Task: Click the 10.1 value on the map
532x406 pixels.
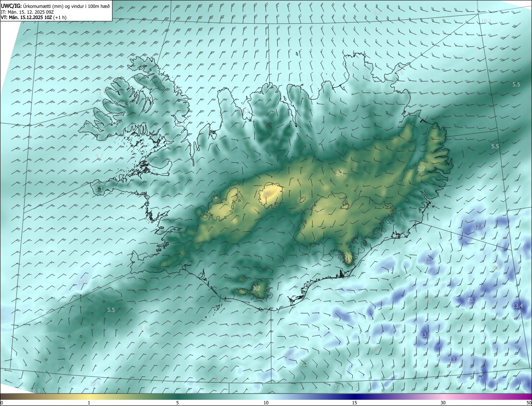Action: click(486, 21)
